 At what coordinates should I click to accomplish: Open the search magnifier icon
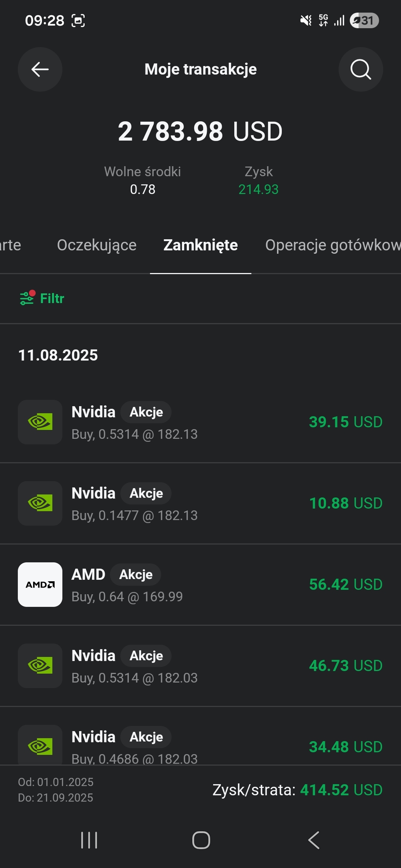click(361, 69)
